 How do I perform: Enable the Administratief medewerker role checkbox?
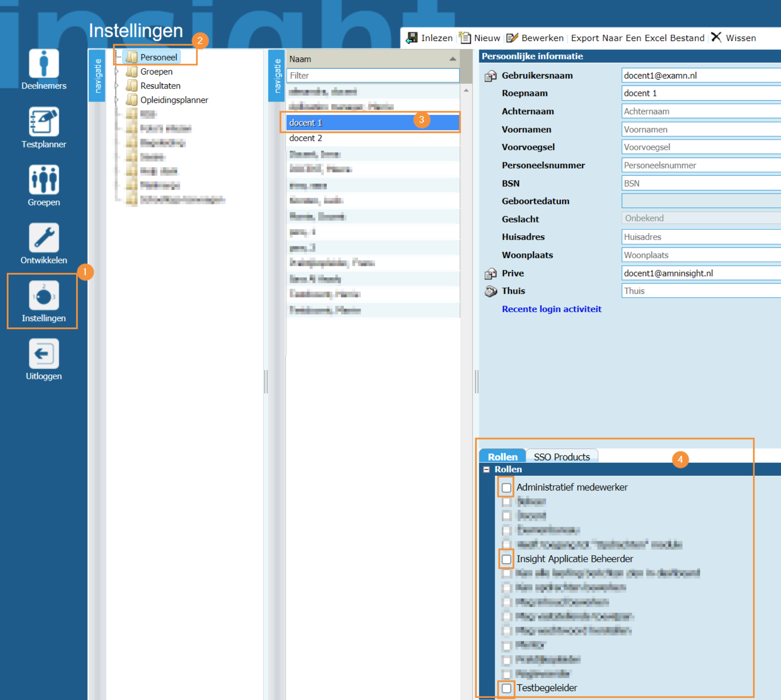(506, 487)
